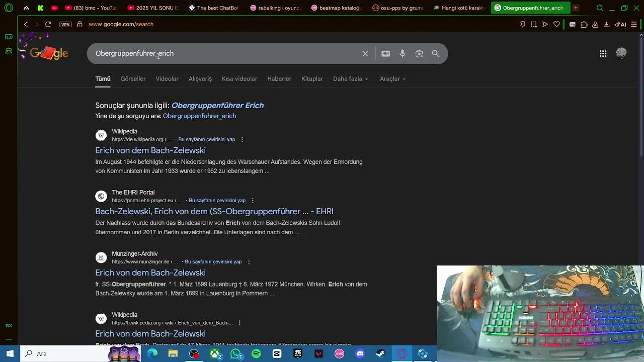Image resolution: width=644 pixels, height=362 pixels.
Task: Go back to the previous page
Action: click(26, 24)
